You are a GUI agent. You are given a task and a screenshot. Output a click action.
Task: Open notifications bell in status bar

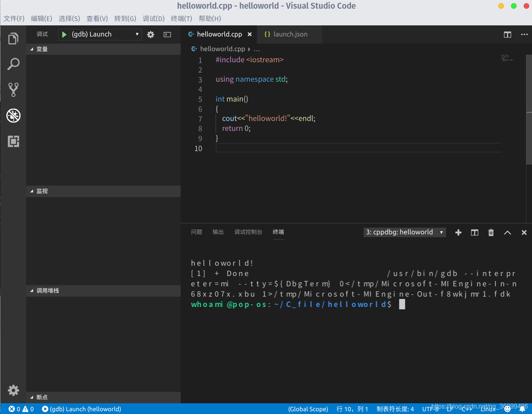coord(522,409)
